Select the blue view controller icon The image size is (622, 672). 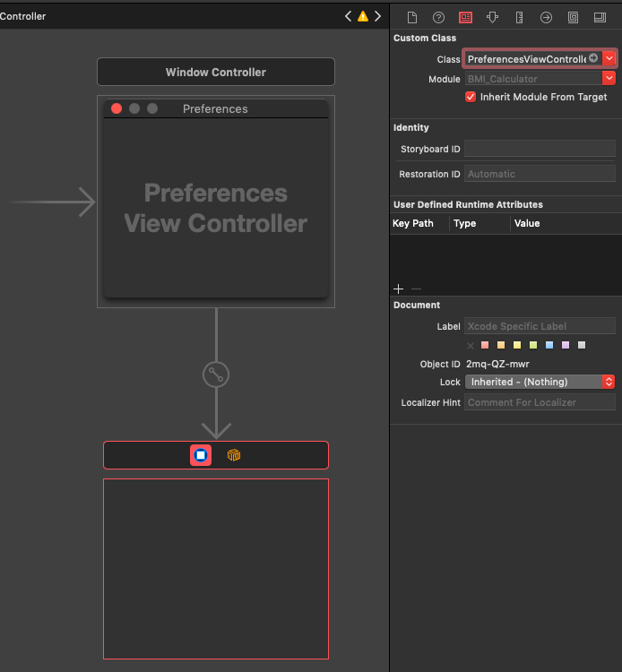coord(201,455)
